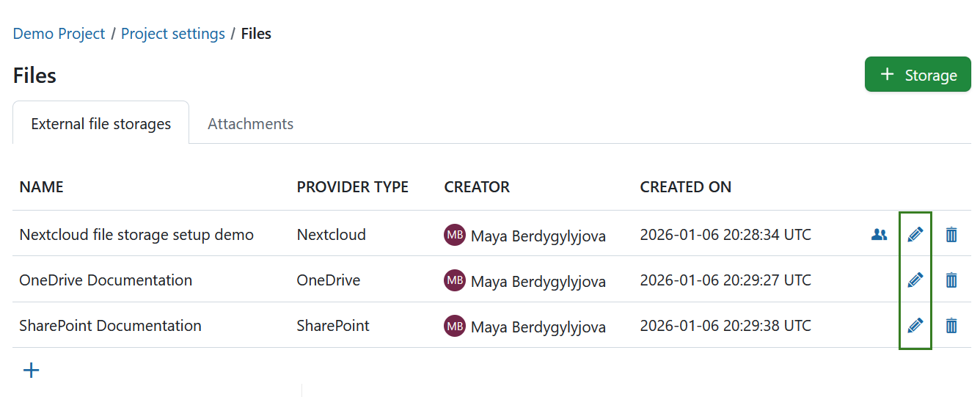This screenshot has height=397, width=980.
Task: Go to Demo Project breadcrumb link
Action: (x=59, y=34)
